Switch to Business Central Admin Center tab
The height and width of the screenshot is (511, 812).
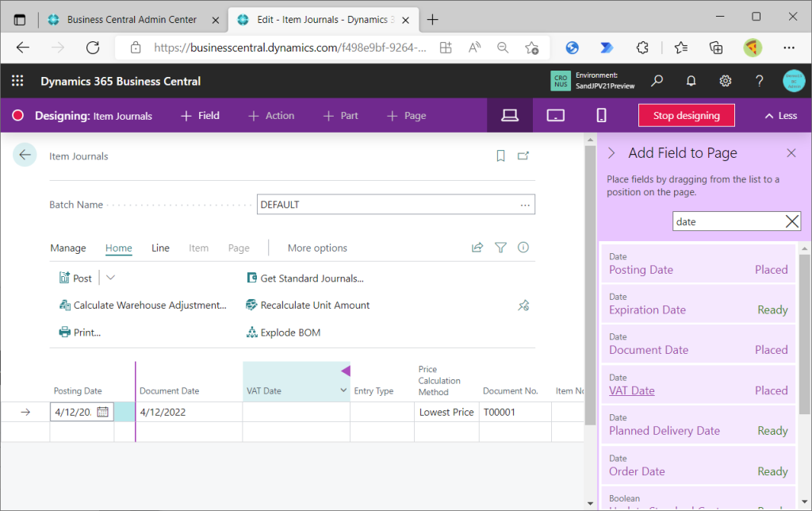click(x=132, y=20)
